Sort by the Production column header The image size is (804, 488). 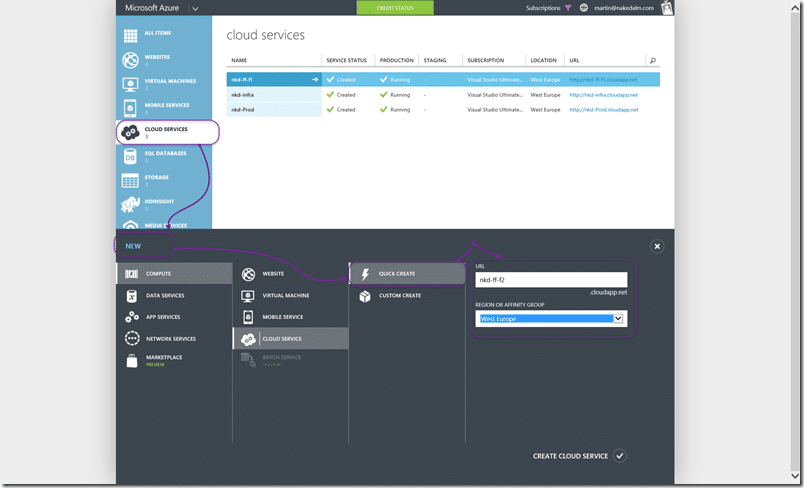tap(396, 60)
